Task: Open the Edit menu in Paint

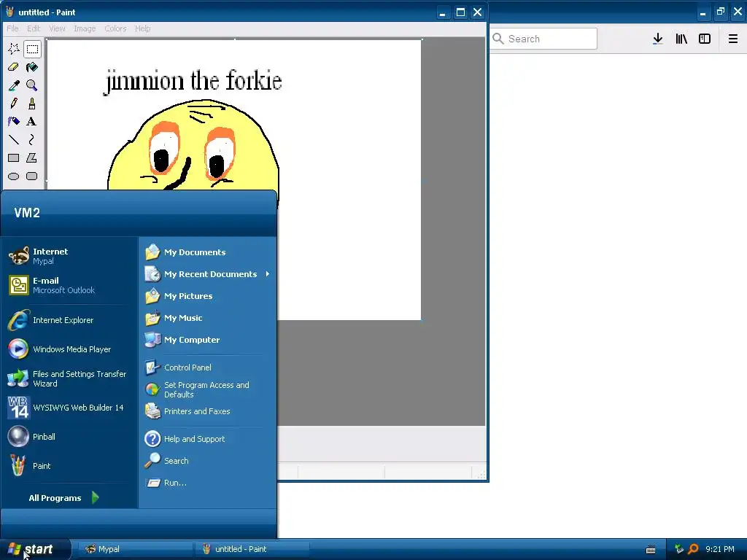Action: pyautogui.click(x=34, y=28)
